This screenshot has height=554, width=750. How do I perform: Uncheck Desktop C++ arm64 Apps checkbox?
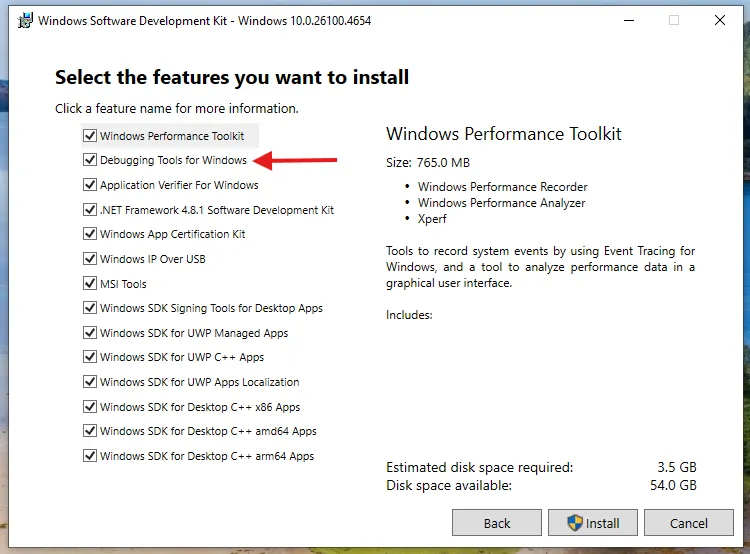[x=90, y=456]
